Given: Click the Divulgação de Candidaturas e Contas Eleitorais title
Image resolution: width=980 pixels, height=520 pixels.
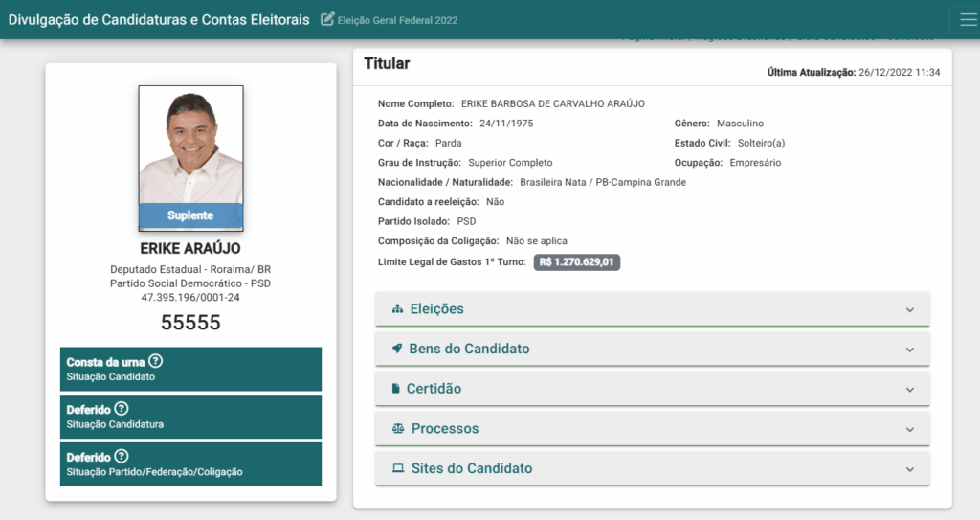Looking at the screenshot, I should pos(159,20).
